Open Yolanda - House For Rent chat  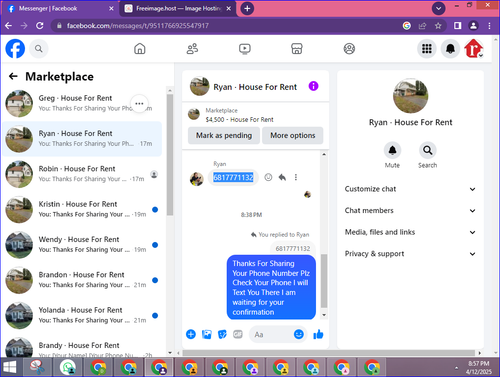pos(82,315)
